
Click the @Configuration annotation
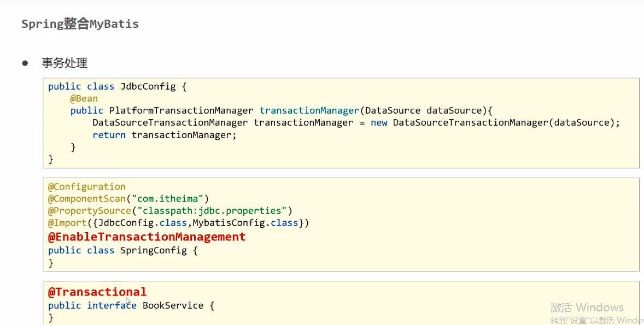87,186
